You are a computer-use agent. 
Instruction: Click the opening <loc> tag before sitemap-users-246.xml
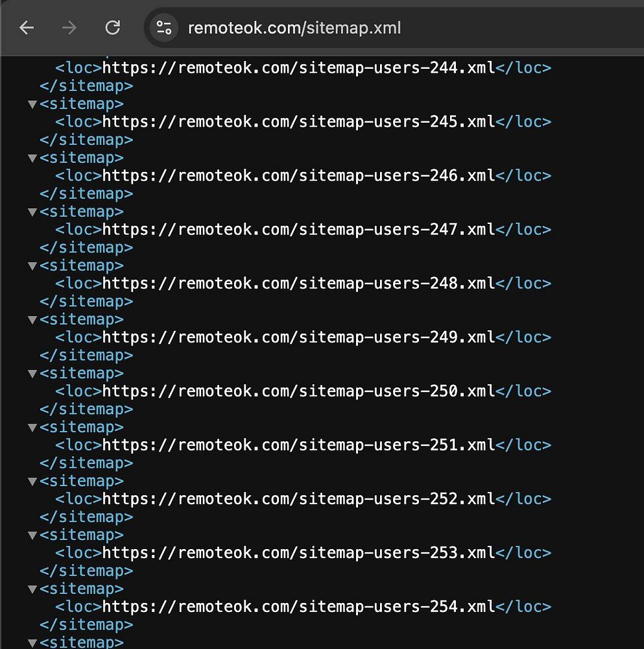(78, 175)
